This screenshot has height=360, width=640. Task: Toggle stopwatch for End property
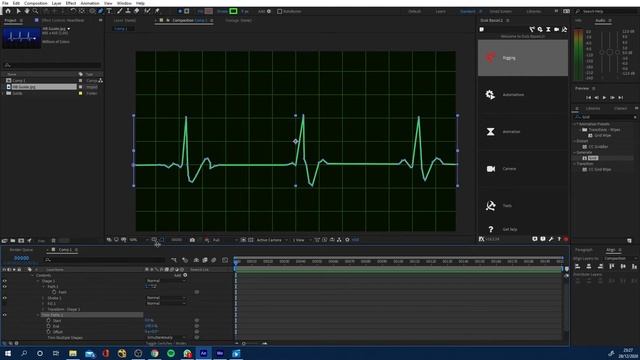coord(49,327)
